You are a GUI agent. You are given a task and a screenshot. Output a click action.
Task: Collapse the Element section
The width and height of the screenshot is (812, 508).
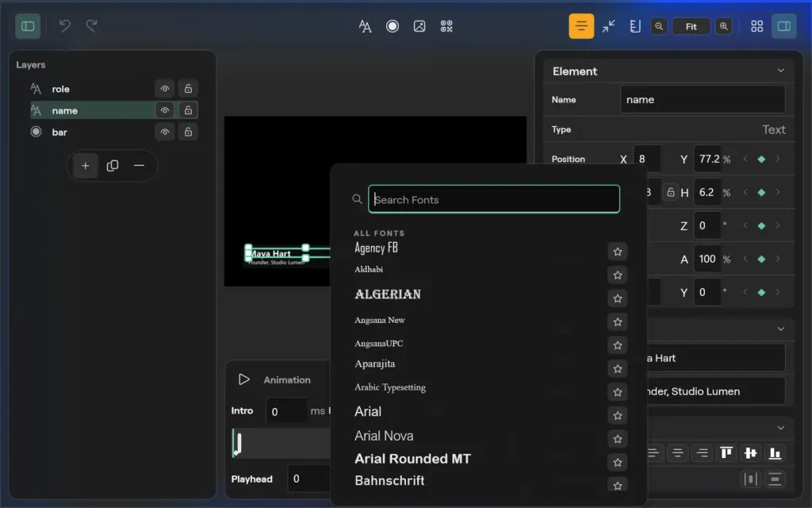780,71
